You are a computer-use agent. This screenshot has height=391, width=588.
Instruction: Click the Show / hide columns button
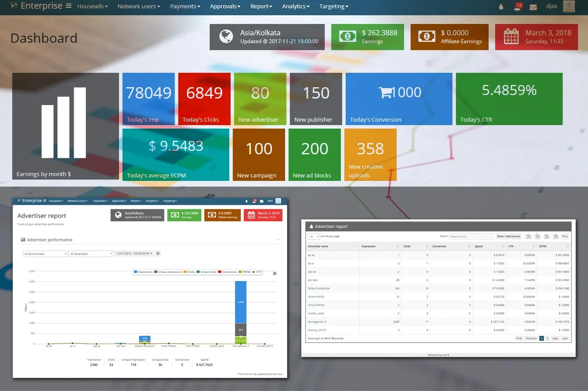tap(509, 236)
